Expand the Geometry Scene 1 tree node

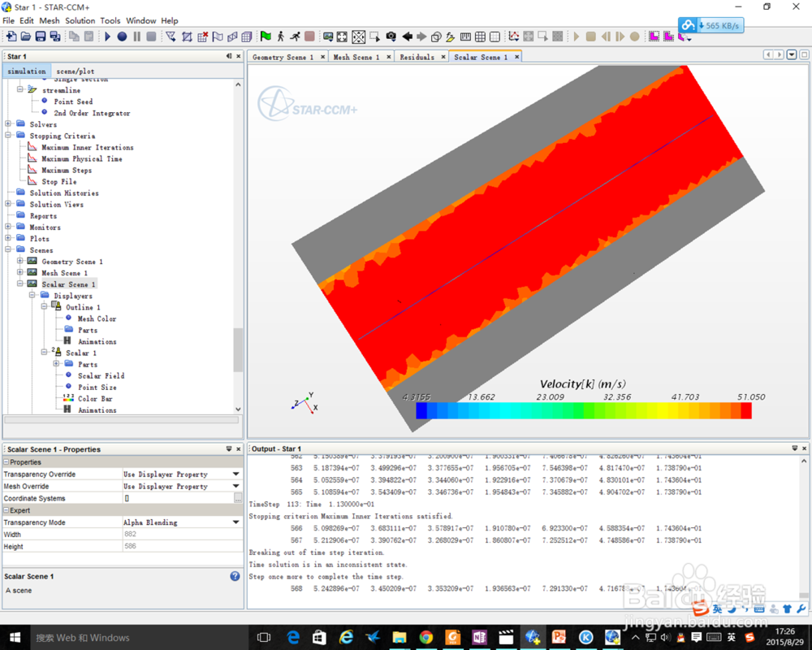tap(19, 261)
